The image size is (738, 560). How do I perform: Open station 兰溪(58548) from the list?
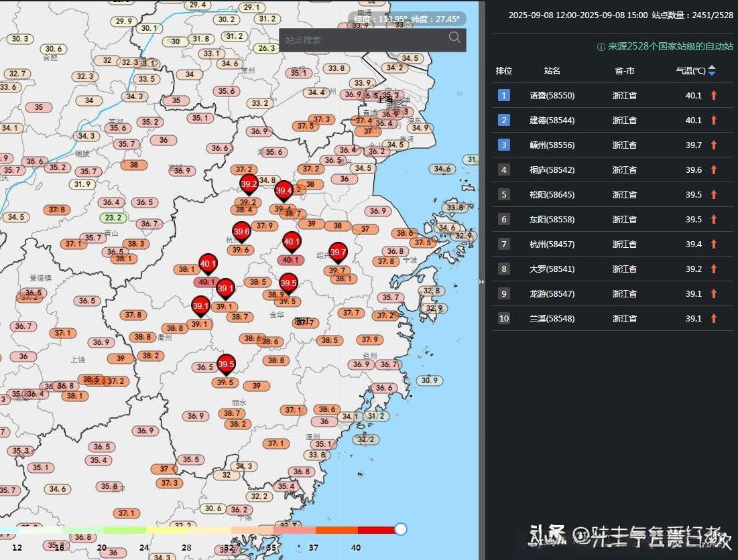pyautogui.click(x=552, y=318)
